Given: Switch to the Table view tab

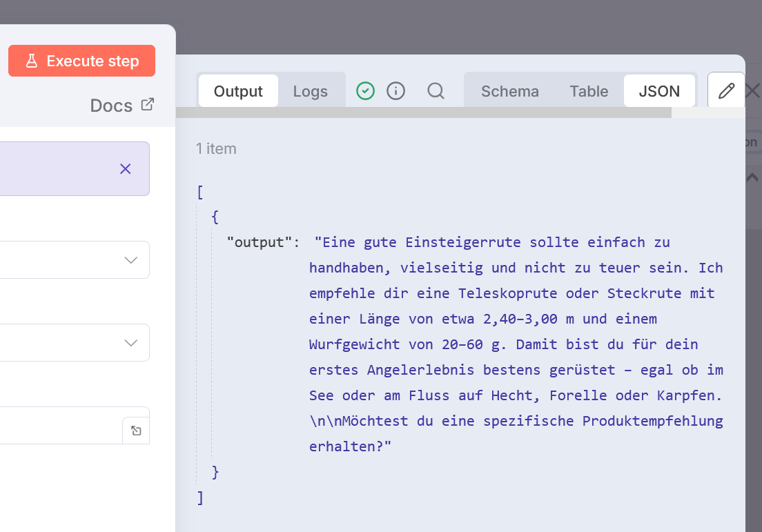Looking at the screenshot, I should pos(589,90).
